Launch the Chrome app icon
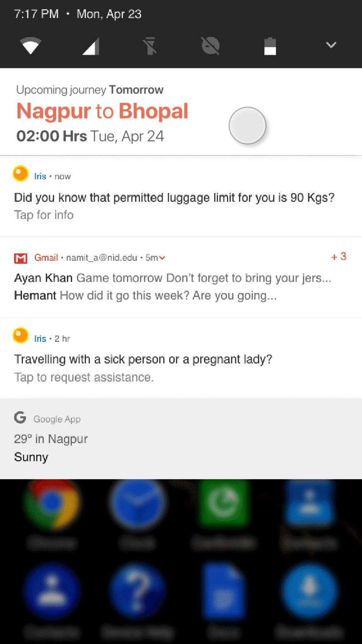The width and height of the screenshot is (362, 644). click(52, 503)
